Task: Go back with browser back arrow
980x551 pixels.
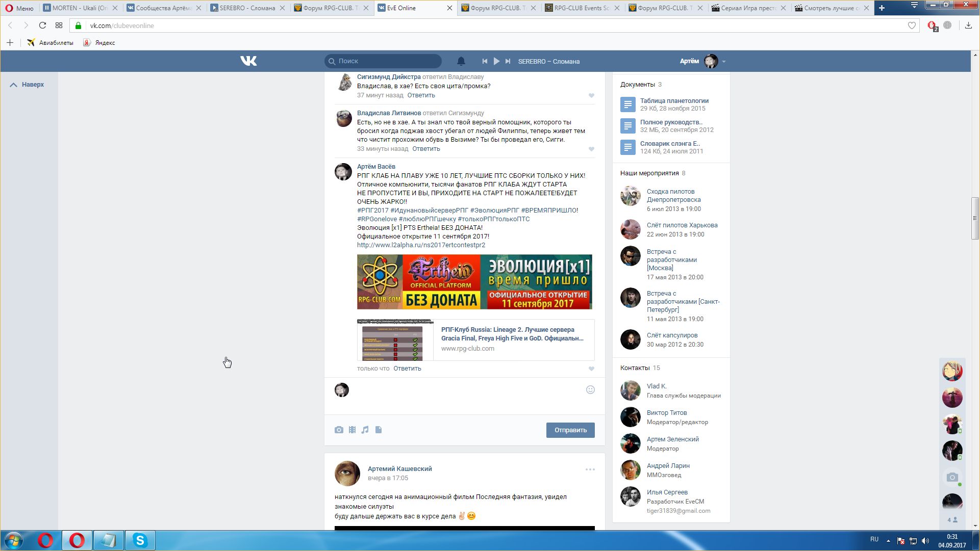Action: [11, 25]
